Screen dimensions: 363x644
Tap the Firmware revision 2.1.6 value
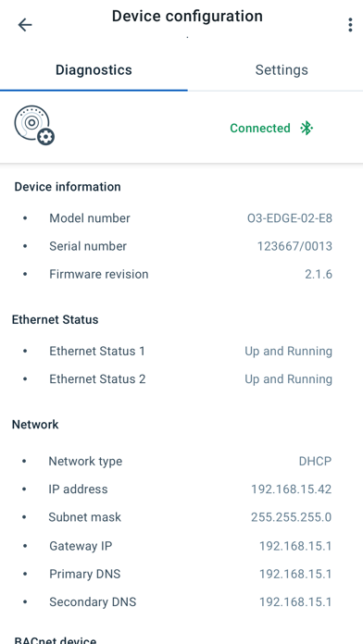tap(319, 274)
